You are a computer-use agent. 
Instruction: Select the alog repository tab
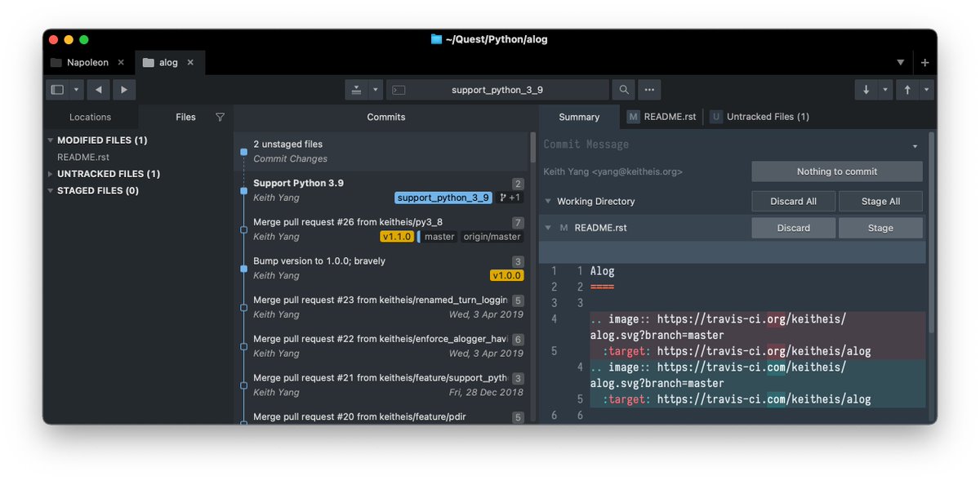[169, 62]
